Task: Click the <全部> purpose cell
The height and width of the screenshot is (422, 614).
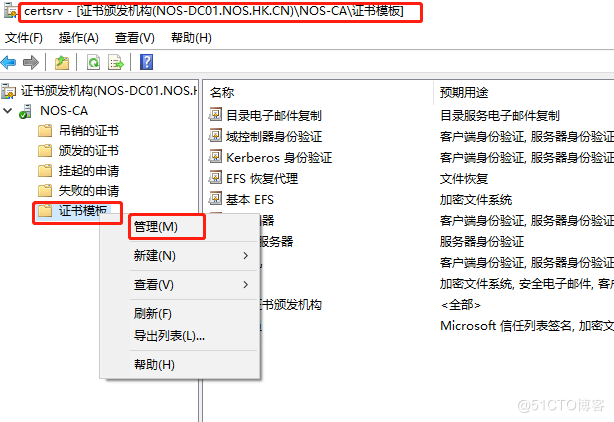Action: pyautogui.click(x=460, y=305)
